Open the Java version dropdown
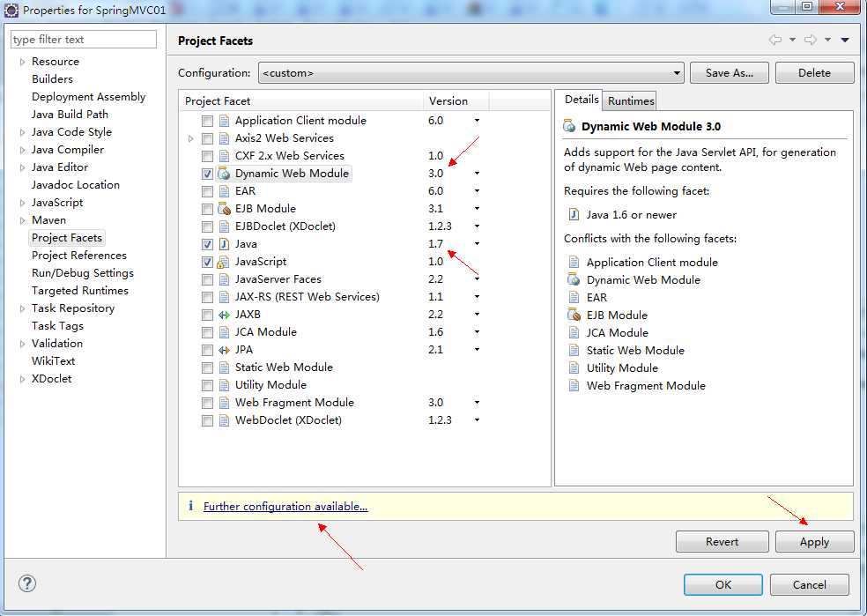Image resolution: width=867 pixels, height=616 pixels. [x=477, y=244]
